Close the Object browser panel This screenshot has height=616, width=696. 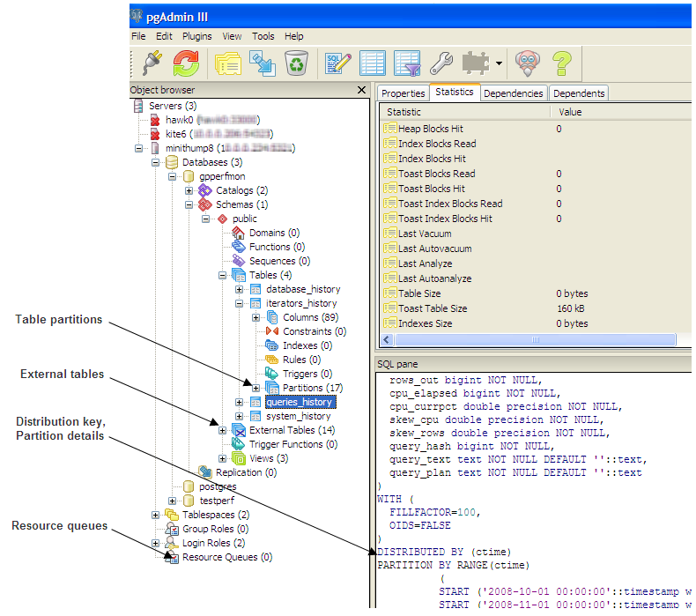point(361,90)
